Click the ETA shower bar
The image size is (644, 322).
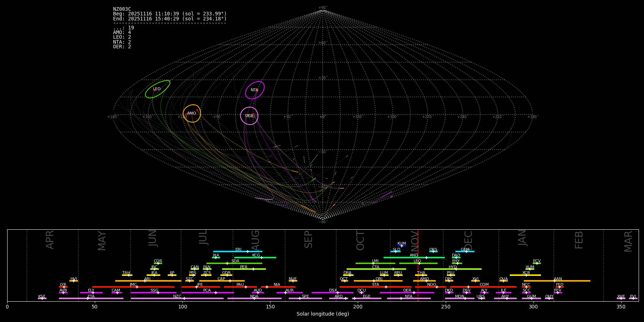(91, 298)
